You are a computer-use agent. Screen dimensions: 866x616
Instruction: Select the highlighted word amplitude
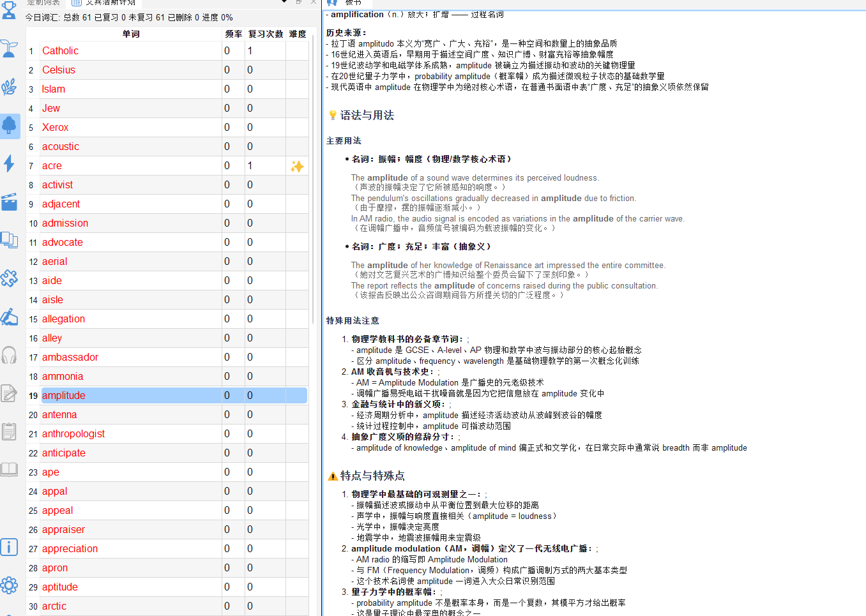(64, 395)
